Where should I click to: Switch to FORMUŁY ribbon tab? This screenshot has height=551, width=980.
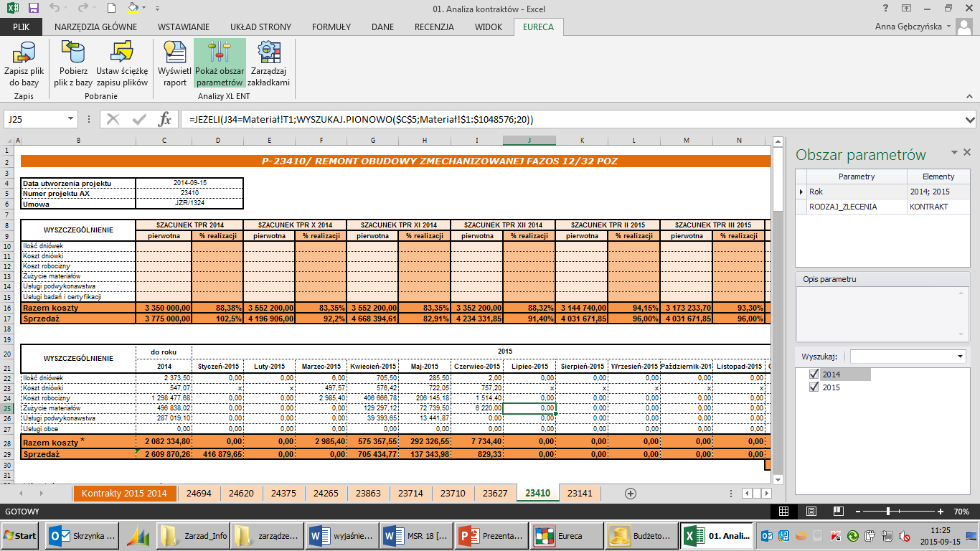click(331, 27)
